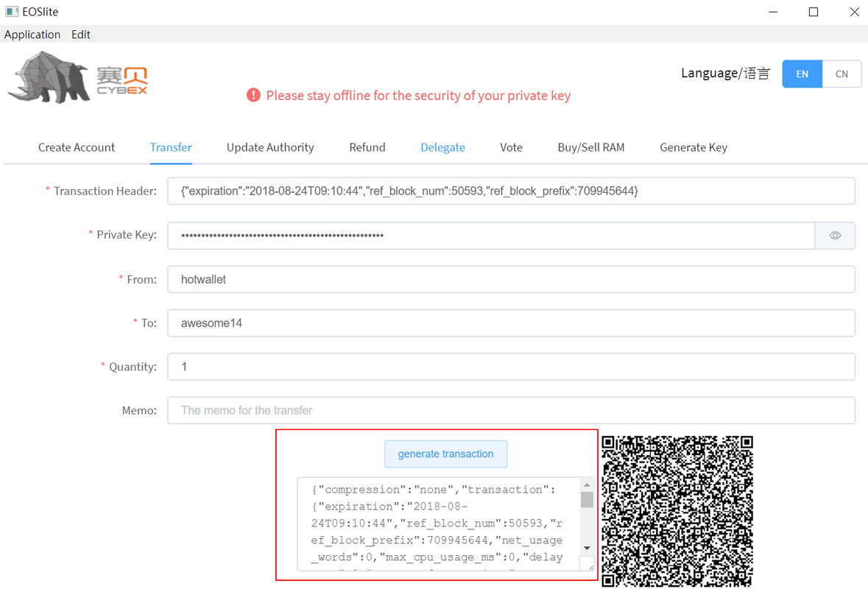This screenshot has width=868, height=589.
Task: Switch to the Delegate tab
Action: click(443, 147)
